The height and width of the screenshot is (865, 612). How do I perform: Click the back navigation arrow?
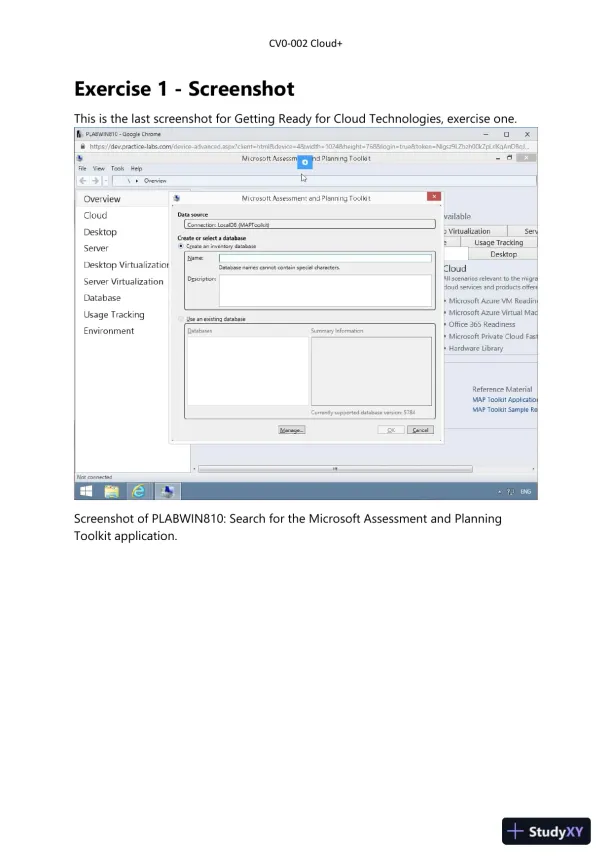[83, 181]
